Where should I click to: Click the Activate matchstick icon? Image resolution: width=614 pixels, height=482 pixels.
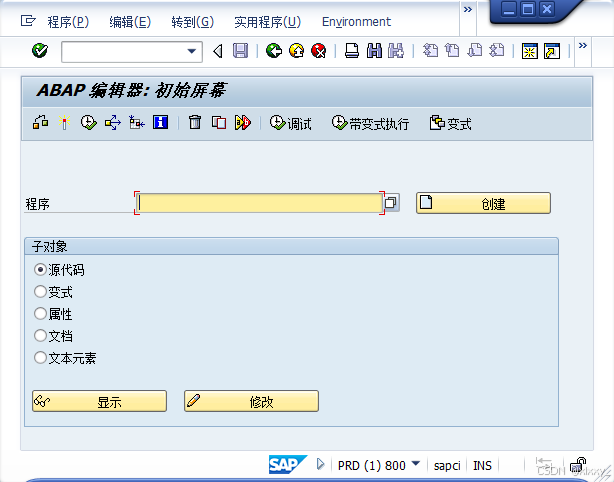(x=65, y=123)
